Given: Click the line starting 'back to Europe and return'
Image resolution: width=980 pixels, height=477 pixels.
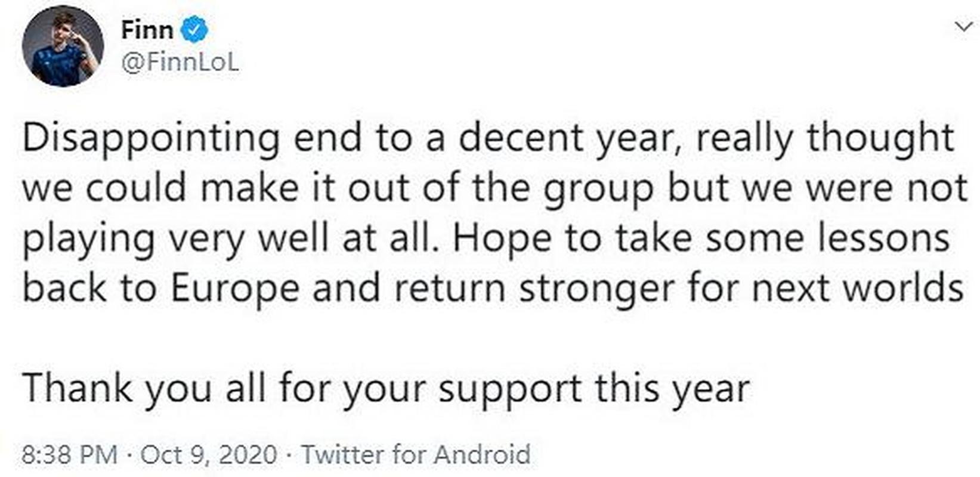Looking at the screenshot, I should tap(493, 289).
